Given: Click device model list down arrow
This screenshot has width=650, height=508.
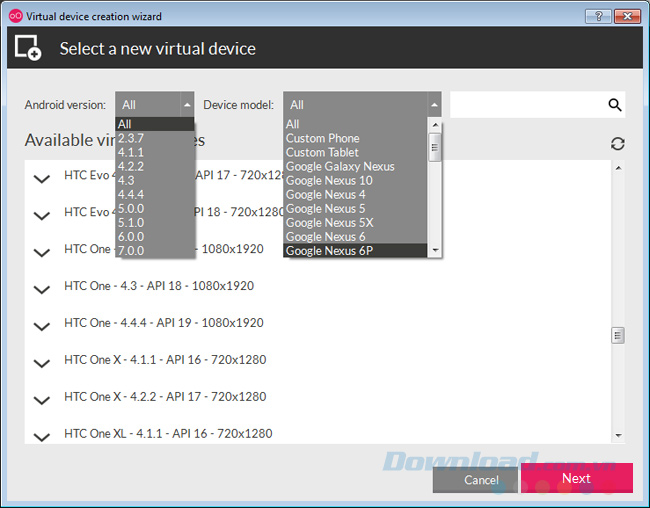Looking at the screenshot, I should [x=434, y=250].
